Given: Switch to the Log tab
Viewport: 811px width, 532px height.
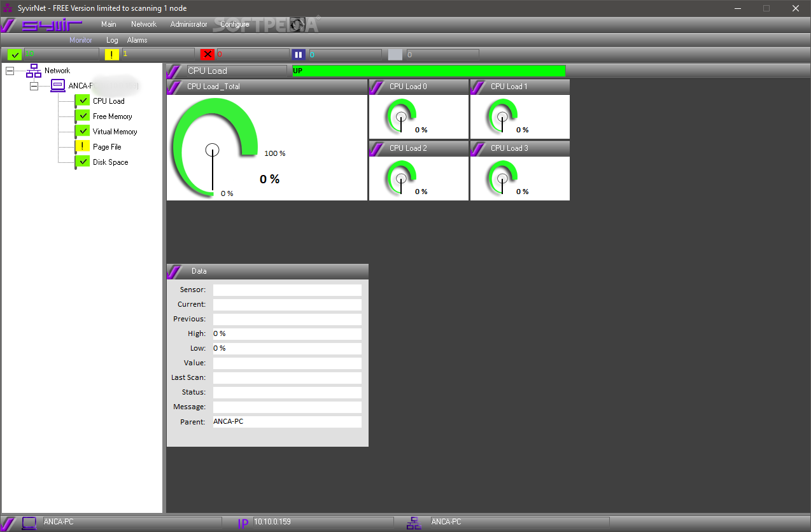Looking at the screenshot, I should (x=112, y=40).
